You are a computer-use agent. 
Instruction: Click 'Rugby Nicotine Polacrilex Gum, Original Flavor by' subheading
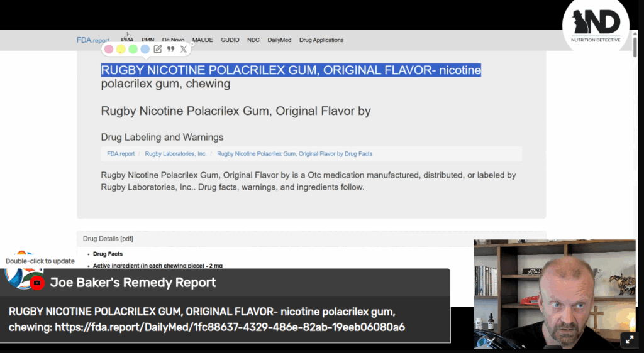236,111
